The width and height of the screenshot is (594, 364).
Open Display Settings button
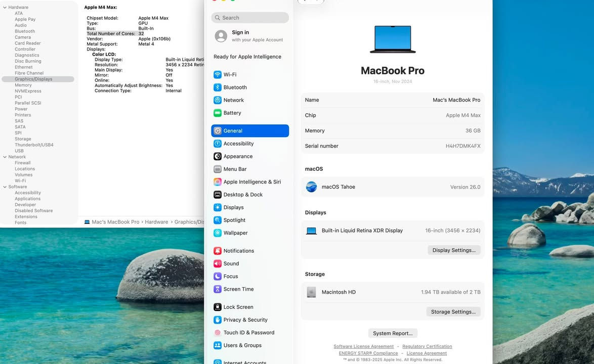pos(454,250)
